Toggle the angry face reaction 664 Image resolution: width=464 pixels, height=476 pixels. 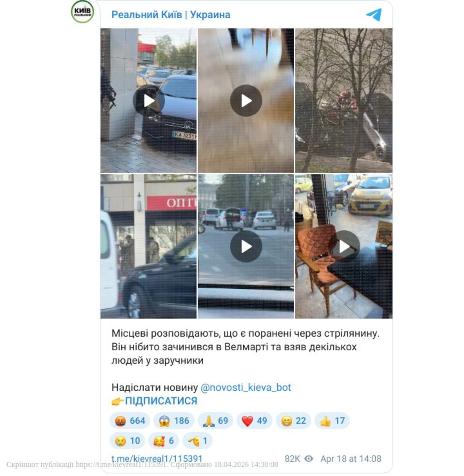tap(130, 421)
